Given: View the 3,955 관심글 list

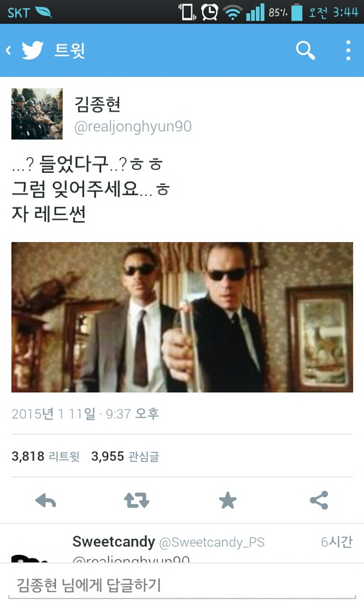Looking at the screenshot, I should (125, 456).
